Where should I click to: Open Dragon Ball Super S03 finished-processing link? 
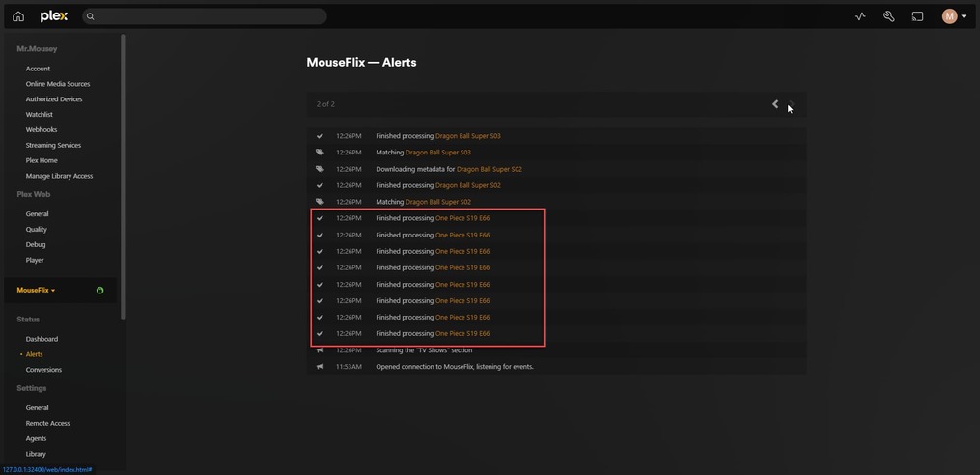tap(468, 135)
